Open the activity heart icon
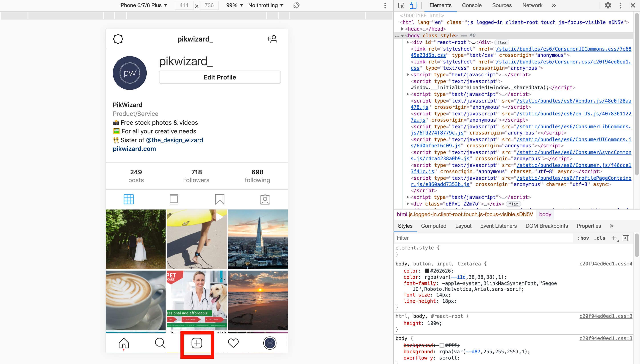Image resolution: width=640 pixels, height=364 pixels. pyautogui.click(x=233, y=343)
